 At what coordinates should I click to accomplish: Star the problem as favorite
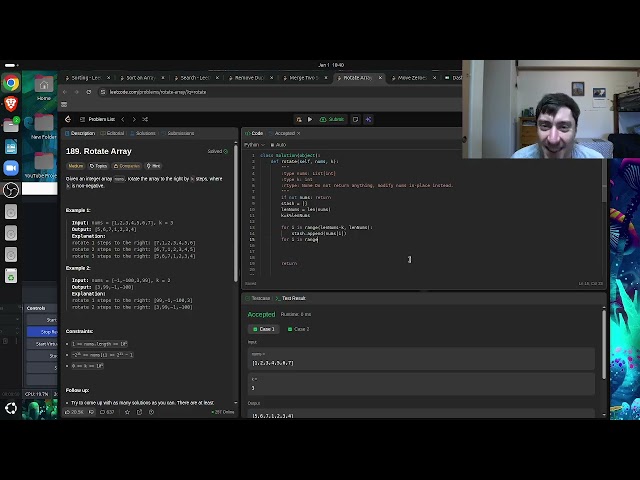pos(127,412)
